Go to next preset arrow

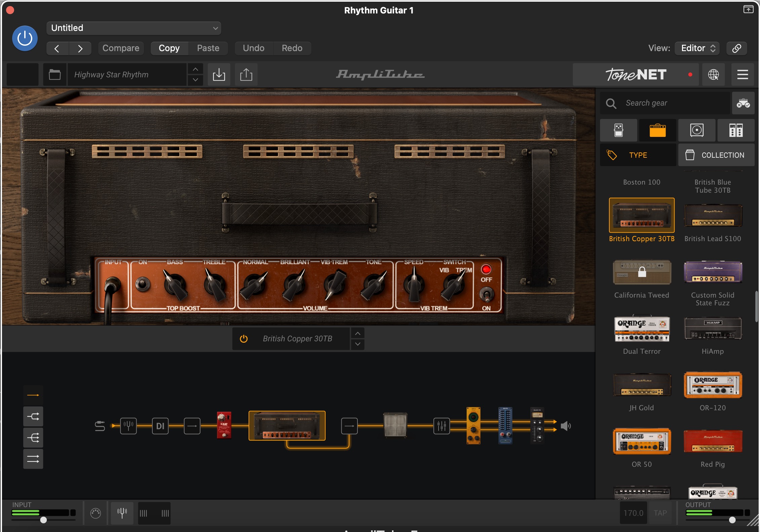click(x=80, y=48)
